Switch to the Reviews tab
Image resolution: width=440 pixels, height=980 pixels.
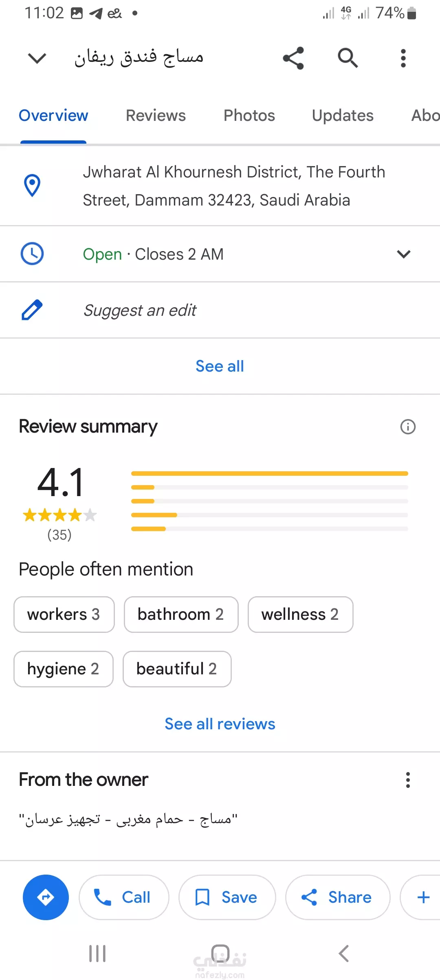click(156, 116)
